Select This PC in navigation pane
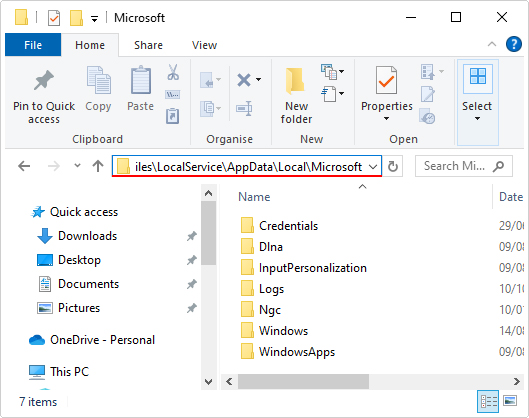The height and width of the screenshot is (418, 529). pyautogui.click(x=69, y=372)
